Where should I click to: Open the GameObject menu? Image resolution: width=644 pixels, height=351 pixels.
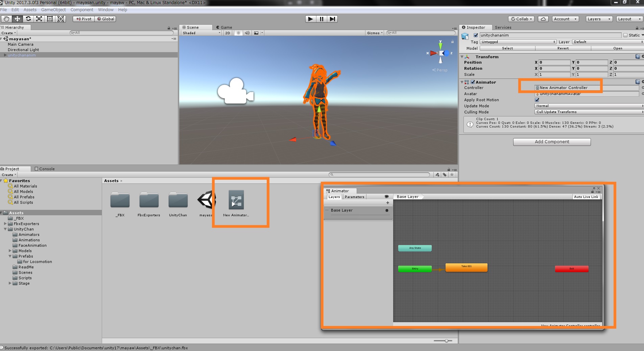pos(53,10)
